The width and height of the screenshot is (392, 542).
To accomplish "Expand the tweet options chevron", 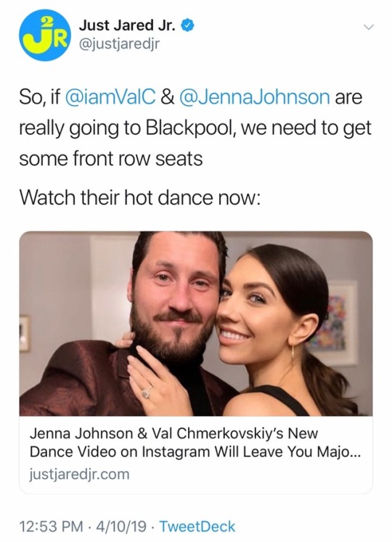I will pyautogui.click(x=369, y=27).
